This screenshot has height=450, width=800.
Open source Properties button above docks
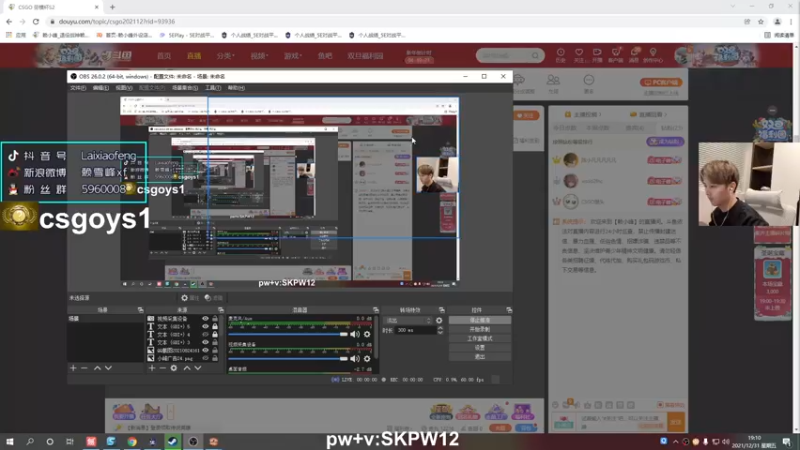190,298
